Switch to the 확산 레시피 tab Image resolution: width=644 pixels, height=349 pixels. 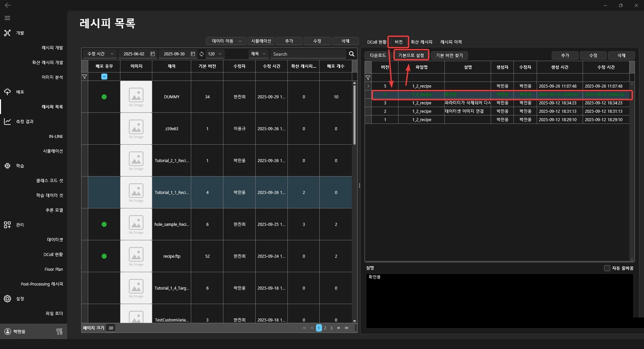click(421, 42)
